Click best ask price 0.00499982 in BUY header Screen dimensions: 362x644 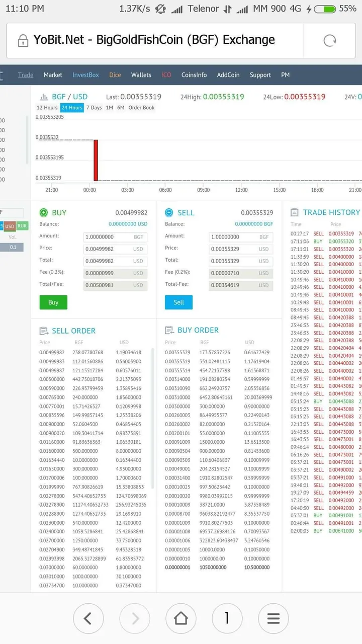(x=131, y=213)
